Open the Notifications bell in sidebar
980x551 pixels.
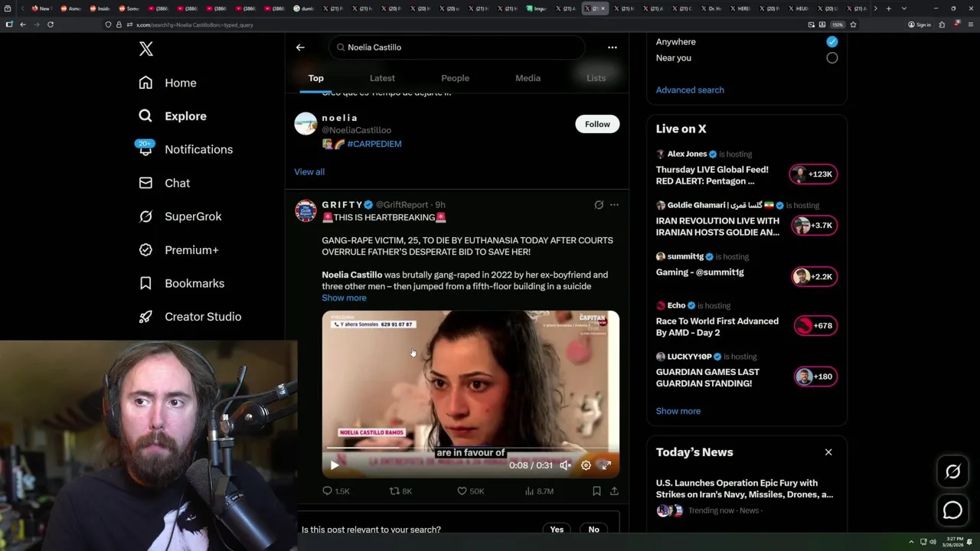[x=185, y=149]
